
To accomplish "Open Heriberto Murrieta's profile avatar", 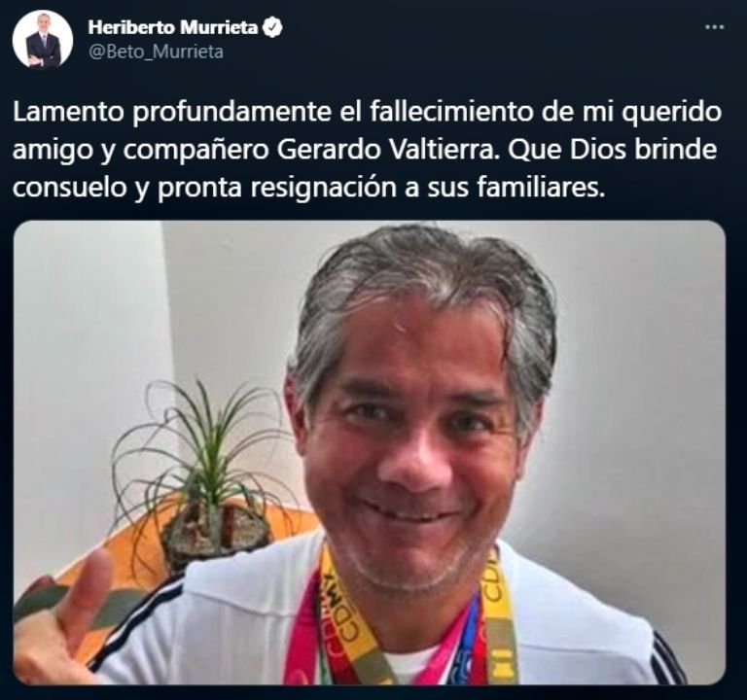I will [x=43, y=39].
